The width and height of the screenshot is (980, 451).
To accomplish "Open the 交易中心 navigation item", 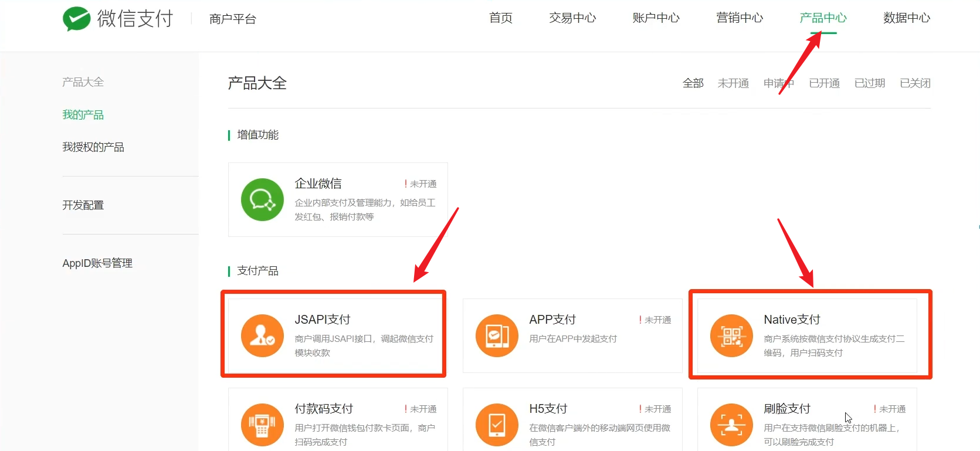I will point(572,18).
